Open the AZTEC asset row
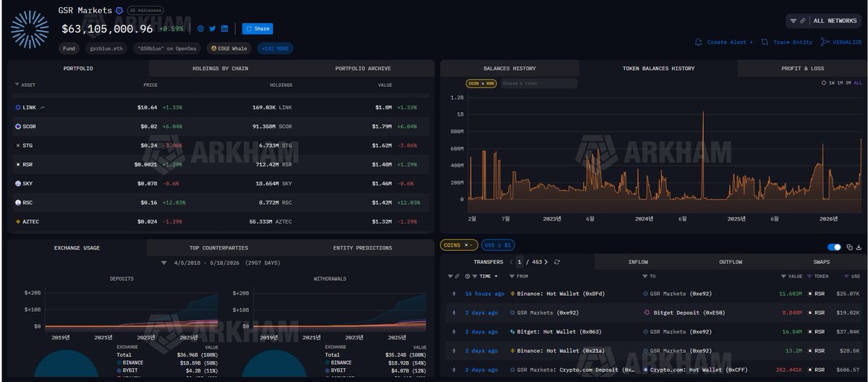The image size is (868, 382). tap(221, 221)
